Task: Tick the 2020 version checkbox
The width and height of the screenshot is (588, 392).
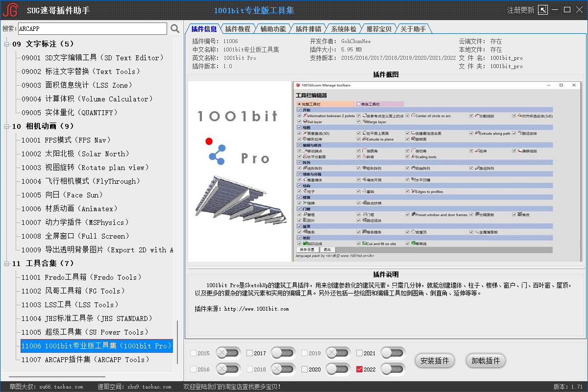Action: click(x=305, y=369)
